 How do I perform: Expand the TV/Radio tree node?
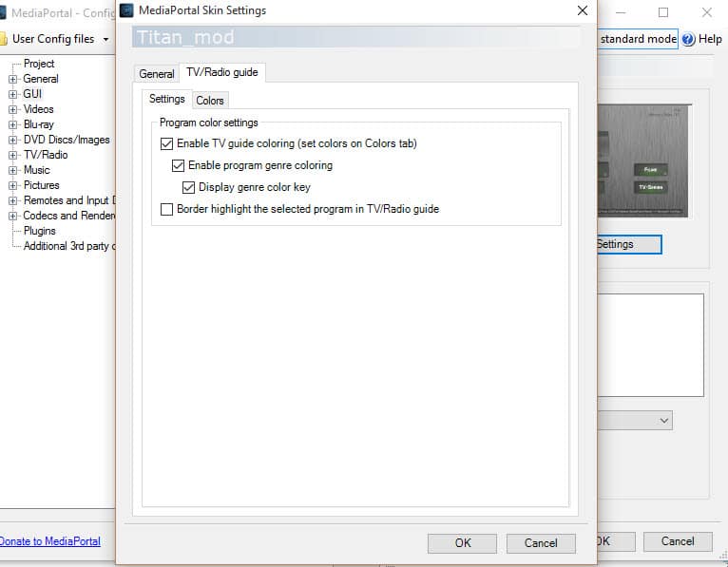pos(13,155)
